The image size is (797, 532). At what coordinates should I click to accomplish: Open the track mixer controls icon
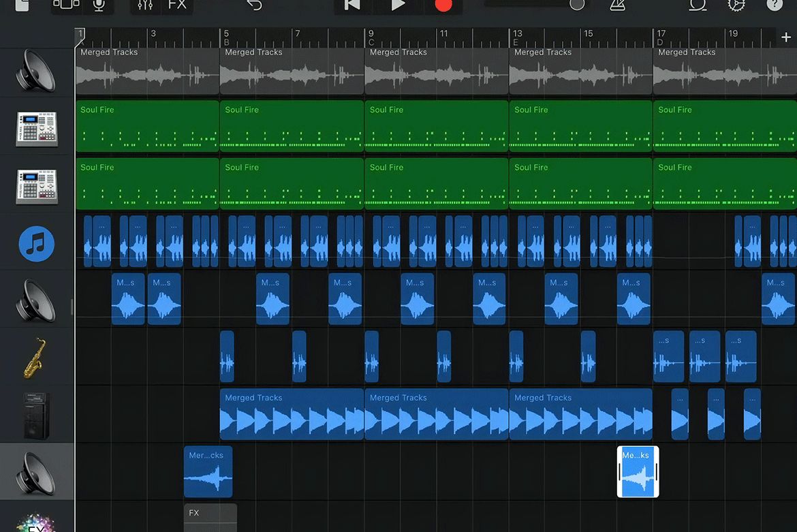[145, 5]
